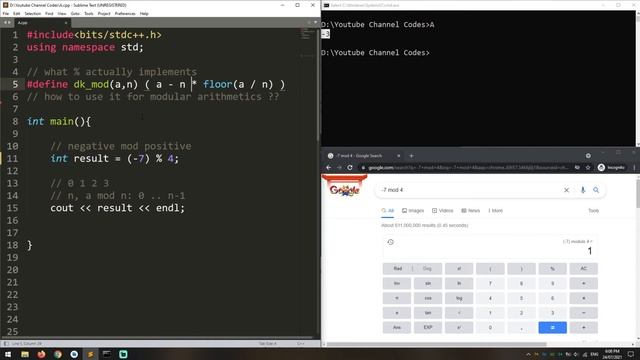
Task: Click the calculator AC button
Action: coord(584,269)
